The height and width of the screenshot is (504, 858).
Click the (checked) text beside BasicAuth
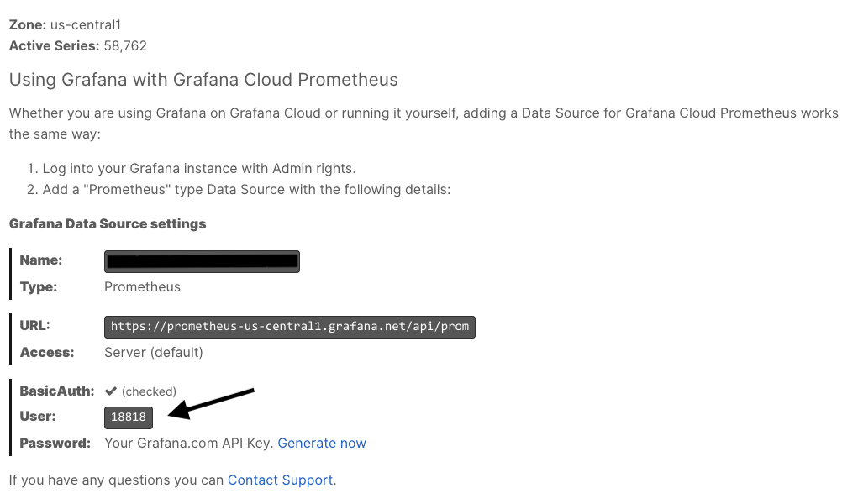(149, 391)
